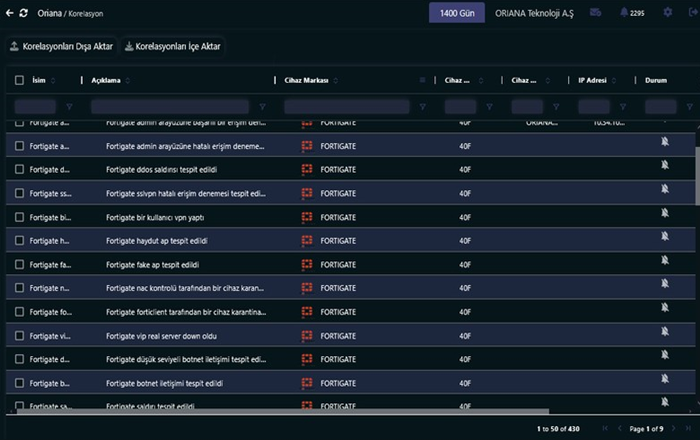The width and height of the screenshot is (700, 440).
Task: Click 'Fortigate botnet iletişimi tespit edildi' text
Action: click(x=164, y=383)
